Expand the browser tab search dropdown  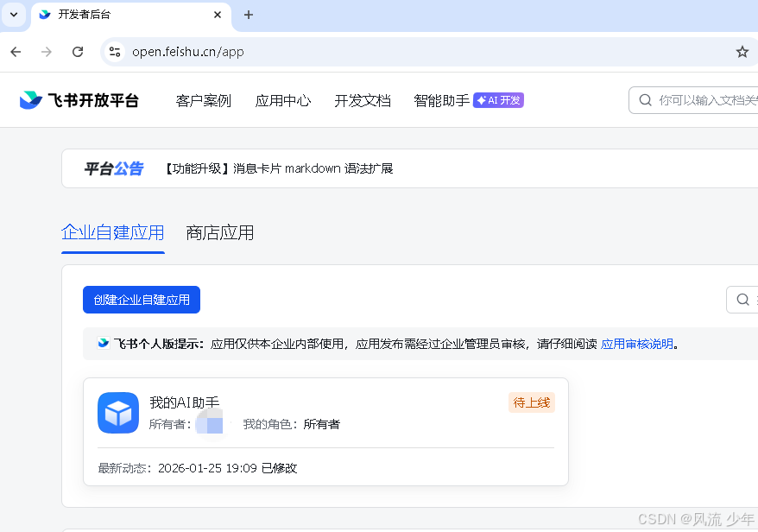[14, 15]
